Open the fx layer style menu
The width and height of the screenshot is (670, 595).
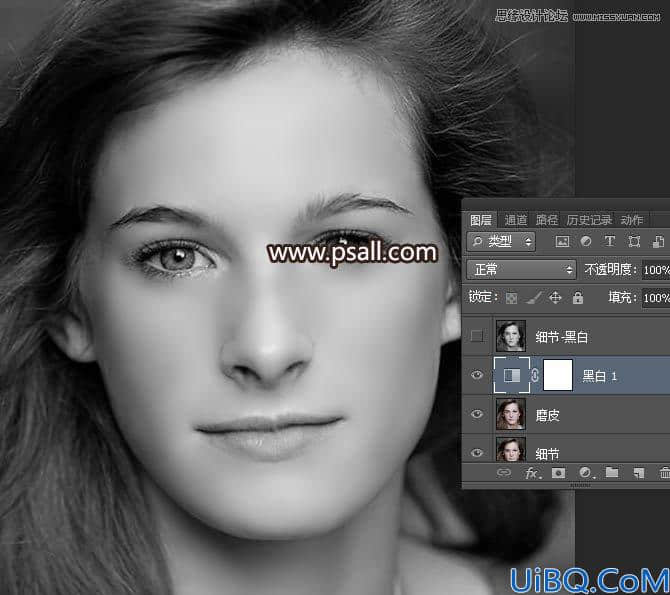tap(532, 473)
